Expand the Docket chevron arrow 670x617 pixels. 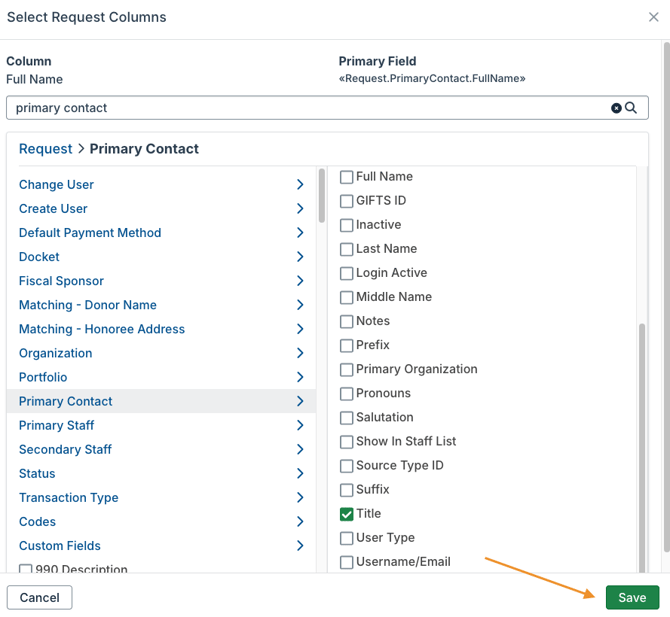tap(300, 257)
